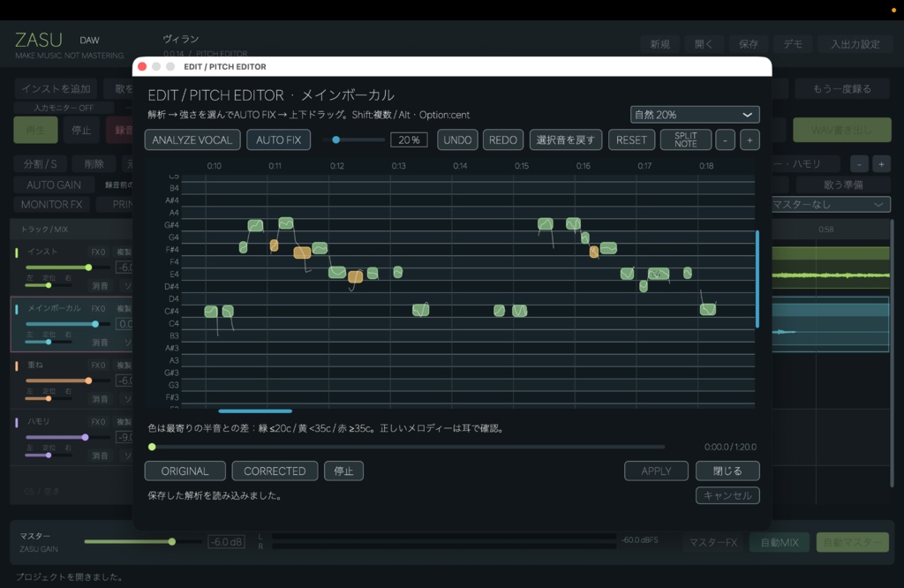Click the correction strength slider handle
This screenshot has height=588, width=904.
(336, 140)
